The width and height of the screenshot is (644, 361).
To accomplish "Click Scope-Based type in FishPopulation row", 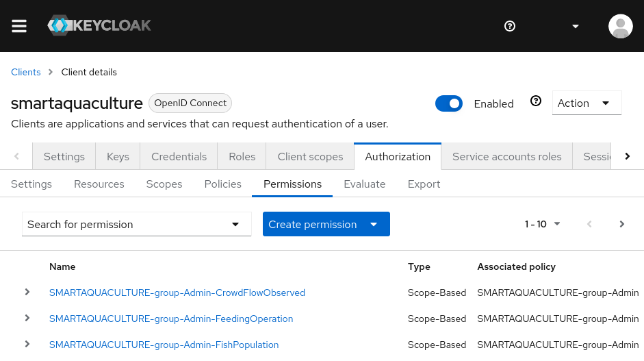I will 437,345.
